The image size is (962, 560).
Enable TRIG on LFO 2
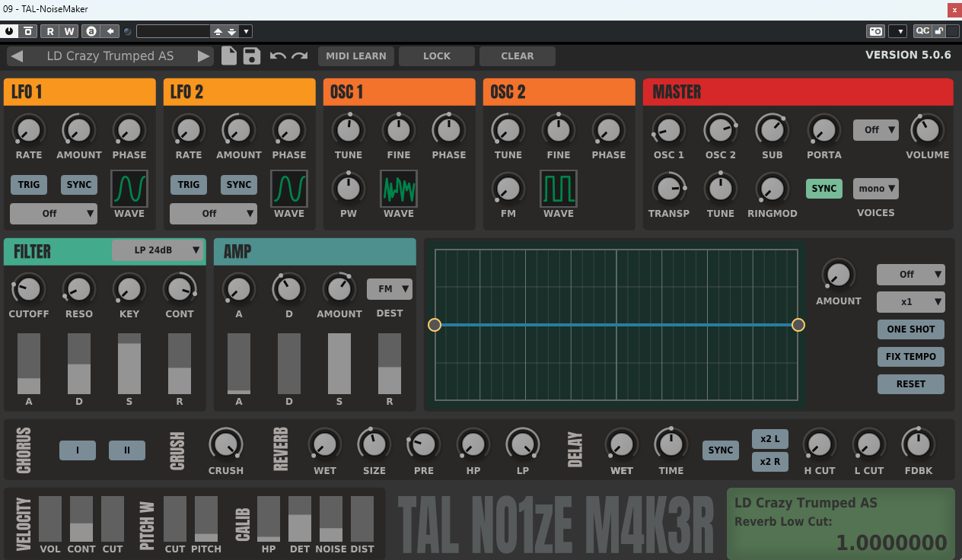(188, 184)
